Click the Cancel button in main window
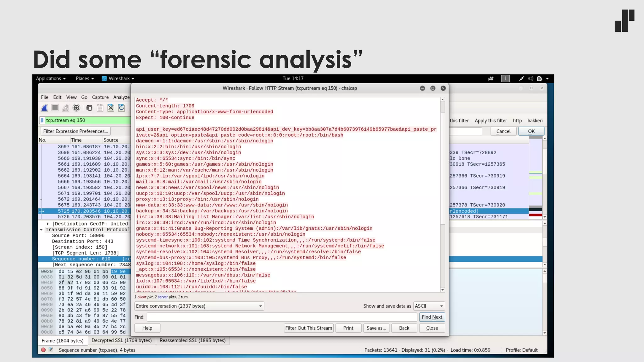 (503, 131)
